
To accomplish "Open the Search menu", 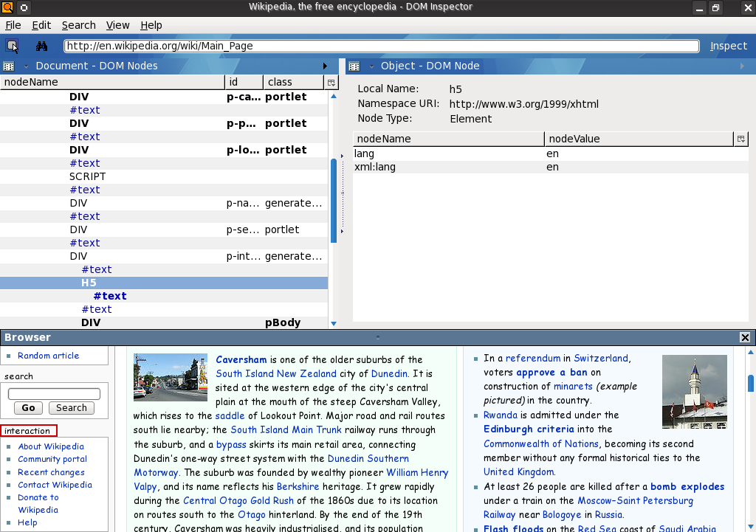I will click(x=78, y=25).
